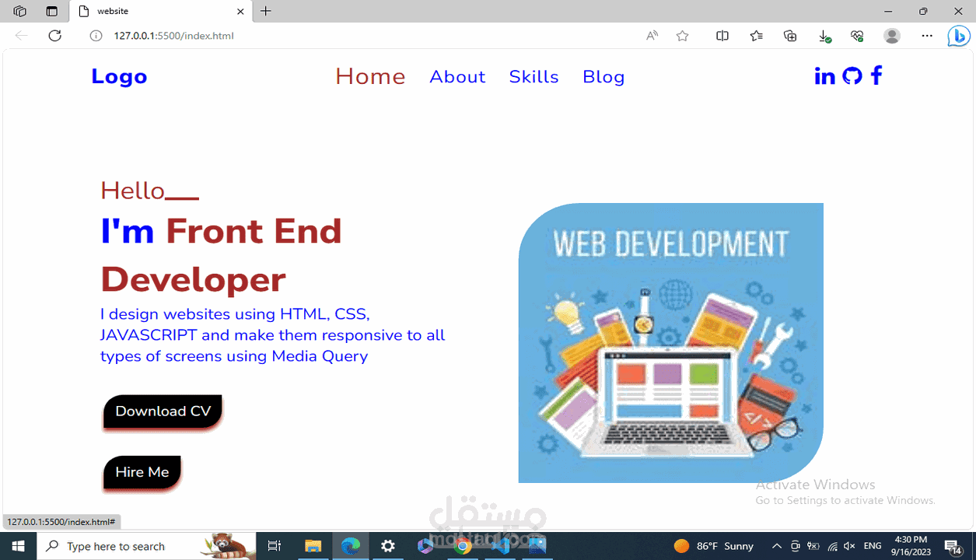This screenshot has width=976, height=560.
Task: Click the address bar URL field
Action: point(366,36)
